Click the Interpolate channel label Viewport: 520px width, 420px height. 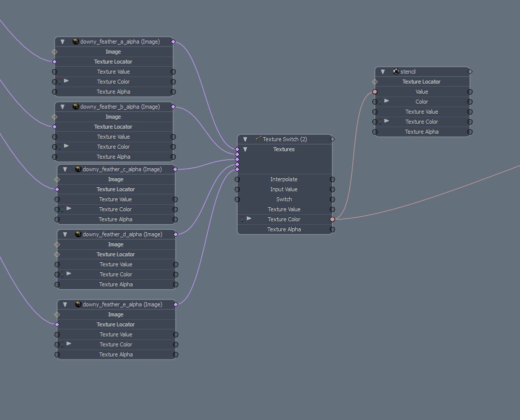[284, 179]
